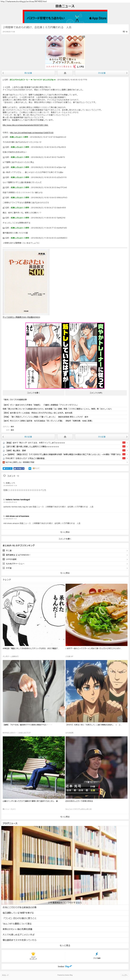Tap the chevron on the 【動画】 news row
Viewport: 130px width, 980px height.
tap(127, 443)
